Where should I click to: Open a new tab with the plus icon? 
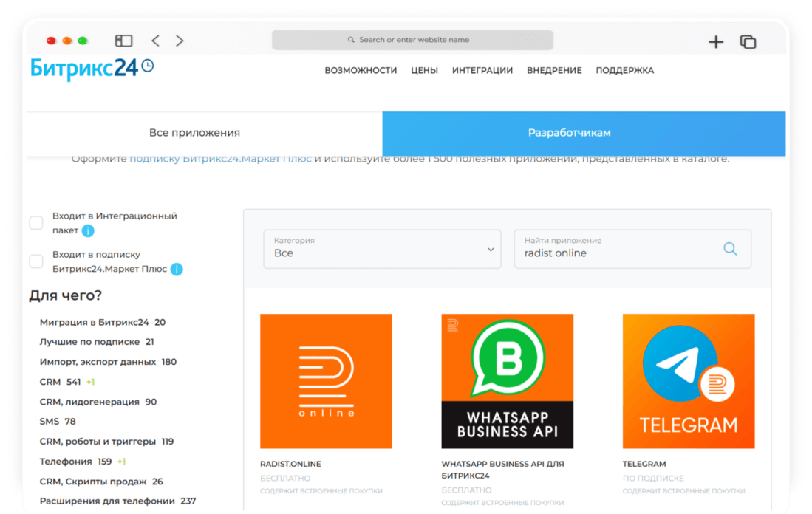click(716, 42)
